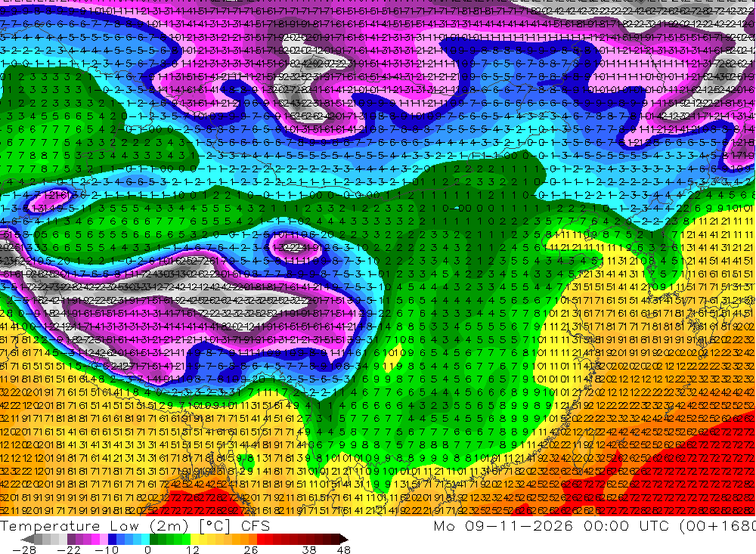This screenshot has width=756, height=554.
Task: Select the yellow swatch above 12
Action: tap(194, 540)
